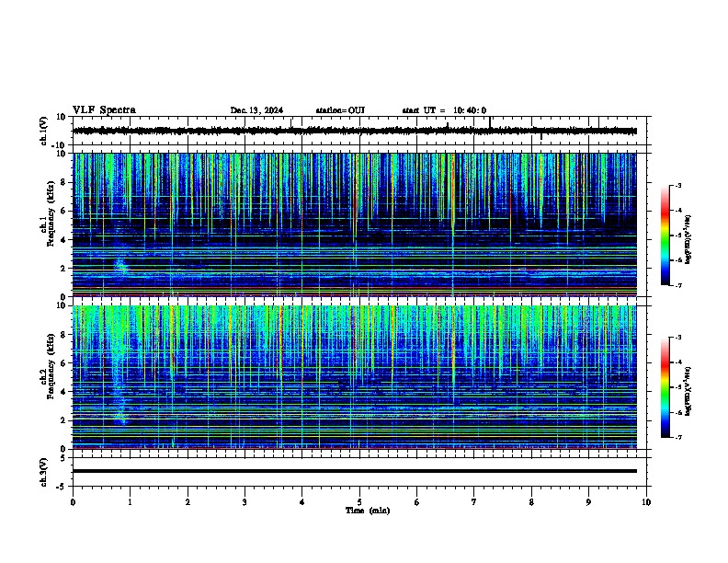Click the 9 tick on Time axis
The height and width of the screenshot is (563, 728).
tap(588, 502)
